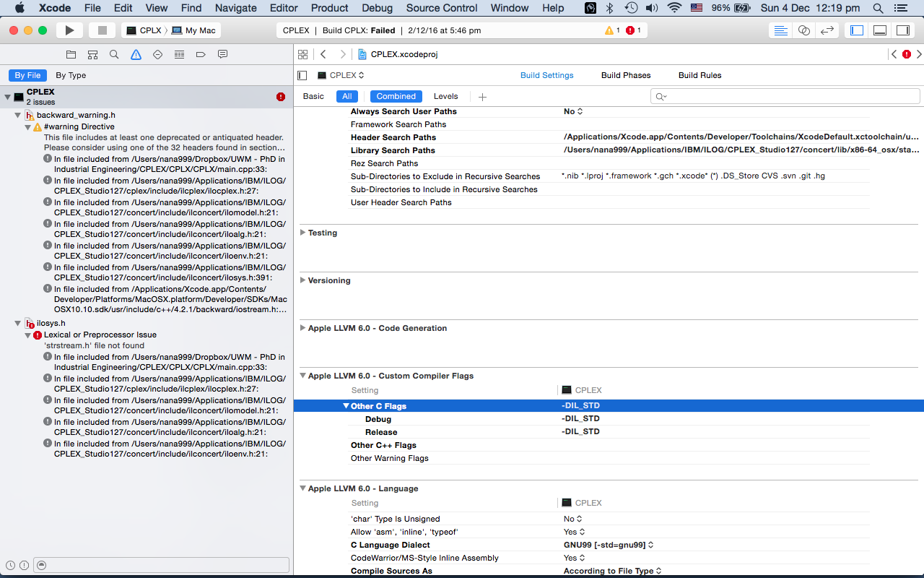The image size is (924, 578).
Task: Click the yellow warning count in activity viewer
Action: click(613, 30)
